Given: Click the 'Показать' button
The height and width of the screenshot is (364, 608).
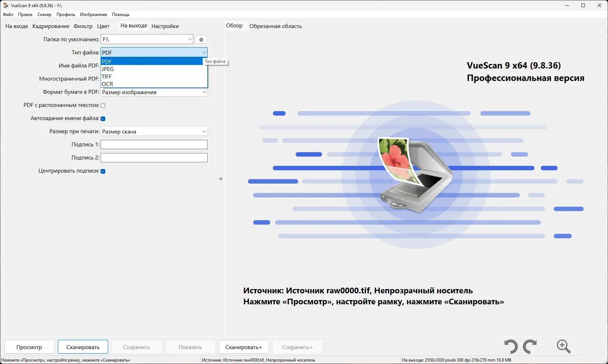Looking at the screenshot, I should pyautogui.click(x=190, y=347).
